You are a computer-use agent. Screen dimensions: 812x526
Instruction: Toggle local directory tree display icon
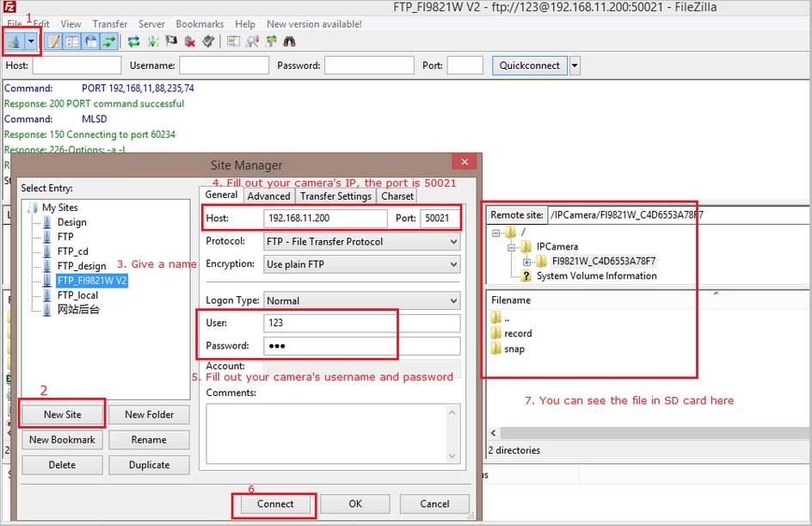[x=72, y=41]
